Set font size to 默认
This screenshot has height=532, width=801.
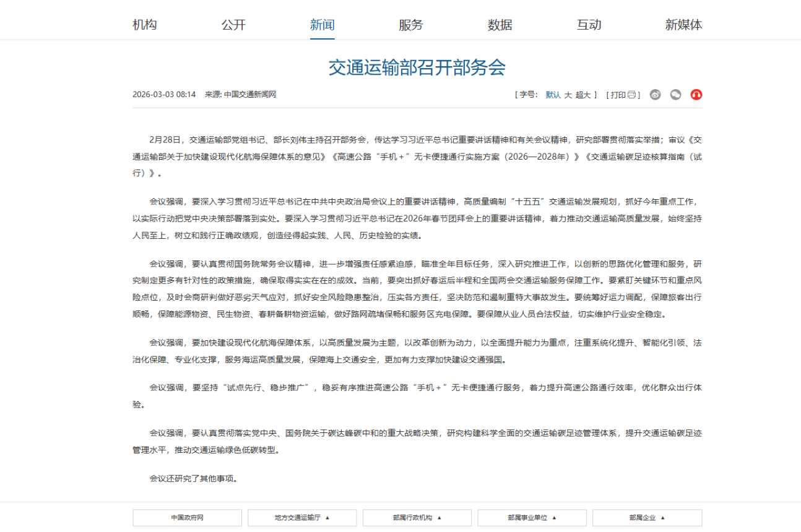(x=553, y=95)
